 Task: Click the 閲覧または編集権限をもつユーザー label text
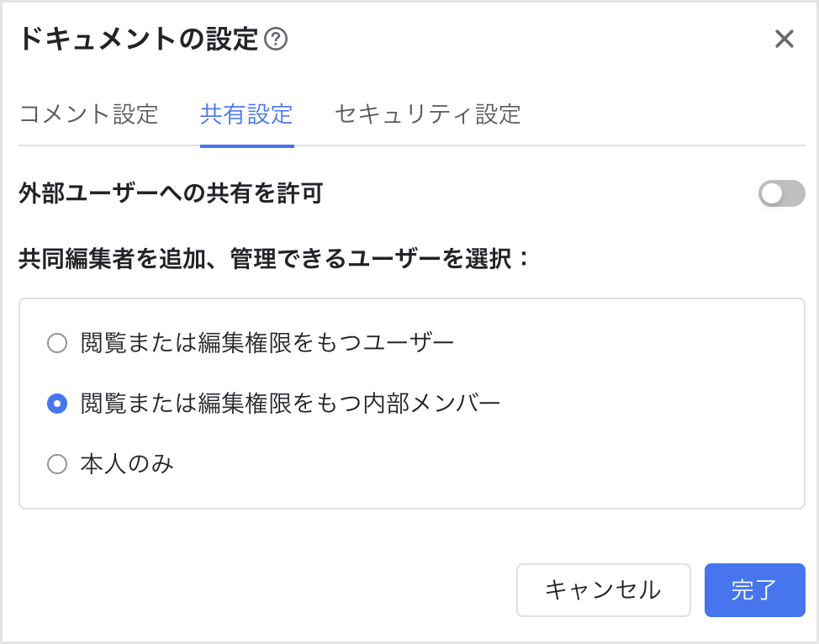coord(267,343)
